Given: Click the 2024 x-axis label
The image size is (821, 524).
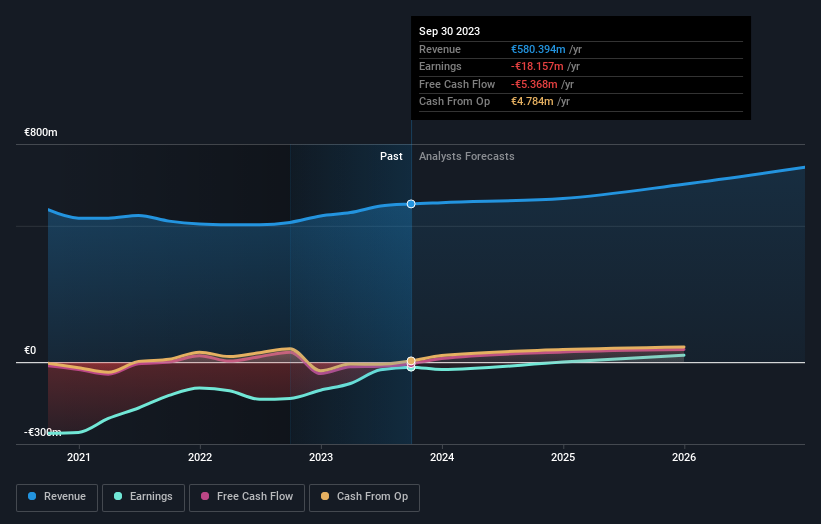Looking at the screenshot, I should [442, 457].
